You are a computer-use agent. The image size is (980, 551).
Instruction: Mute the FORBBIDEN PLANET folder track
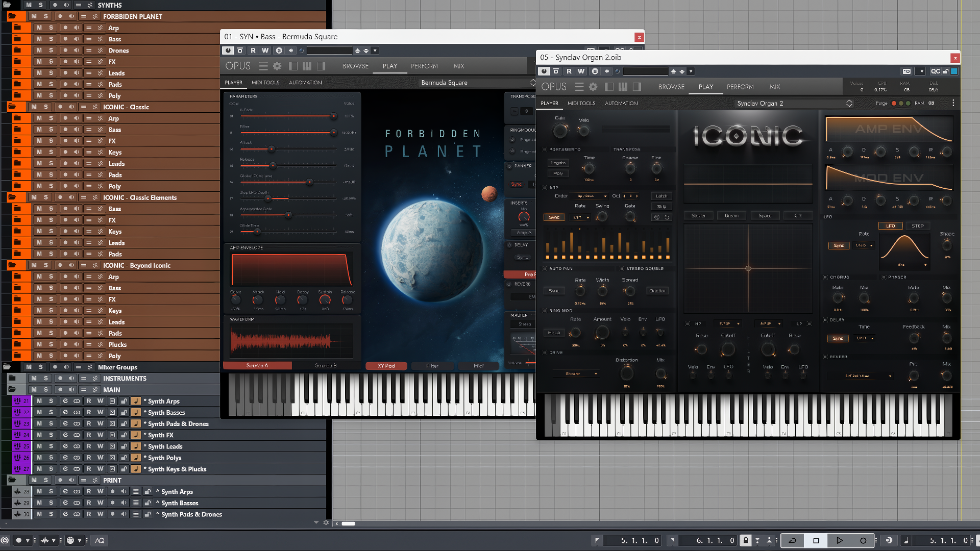tap(34, 16)
